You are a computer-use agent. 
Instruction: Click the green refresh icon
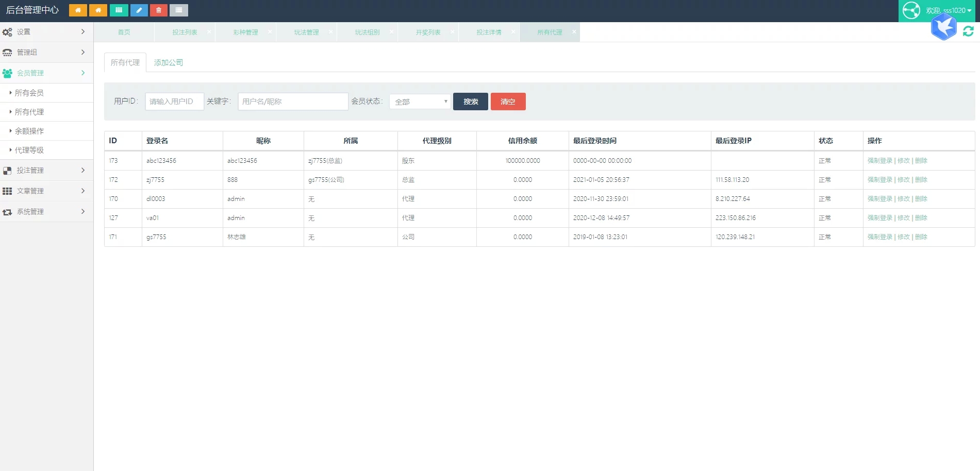968,31
